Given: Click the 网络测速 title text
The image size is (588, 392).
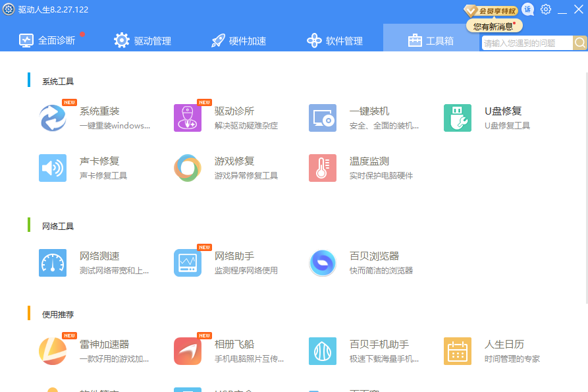Looking at the screenshot, I should pos(99,256).
